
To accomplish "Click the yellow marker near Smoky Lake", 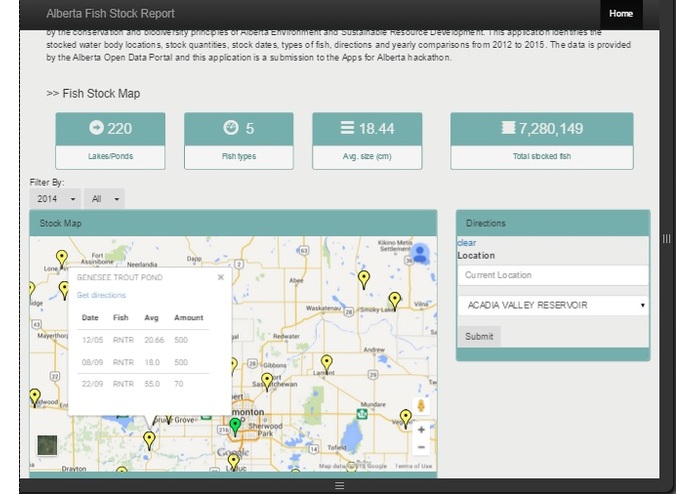I will pos(394,301).
